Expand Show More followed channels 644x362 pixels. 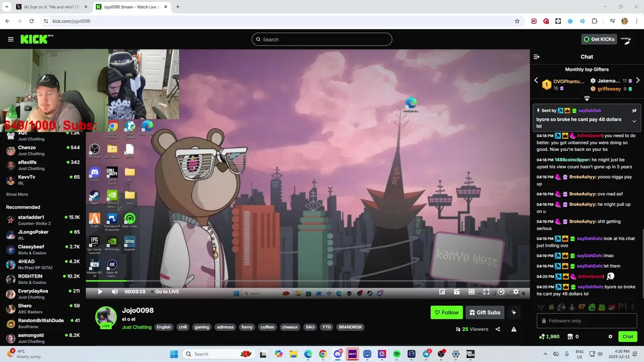click(17, 195)
